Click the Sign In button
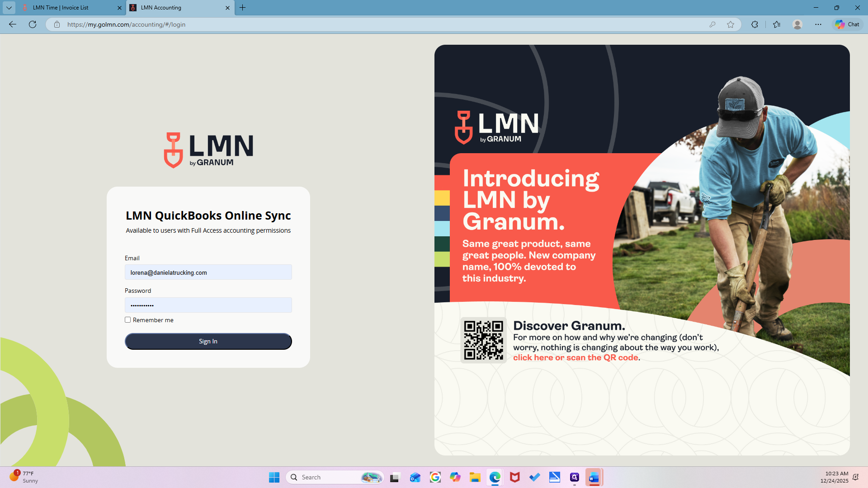The width and height of the screenshot is (868, 488). pos(208,341)
